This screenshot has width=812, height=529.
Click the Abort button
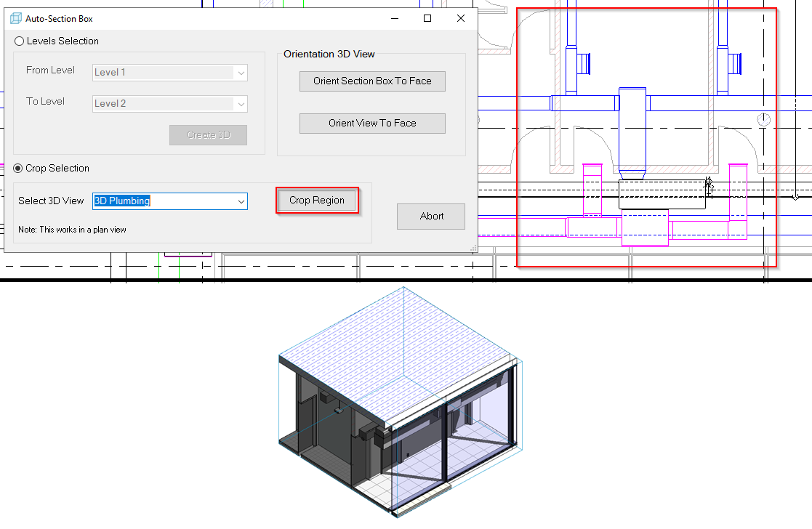pos(431,217)
